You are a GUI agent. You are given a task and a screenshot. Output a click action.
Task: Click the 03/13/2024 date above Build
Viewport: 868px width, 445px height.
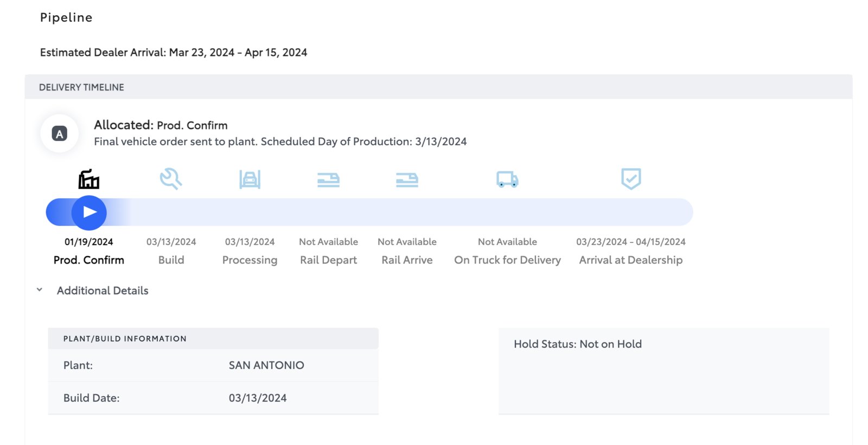click(171, 242)
